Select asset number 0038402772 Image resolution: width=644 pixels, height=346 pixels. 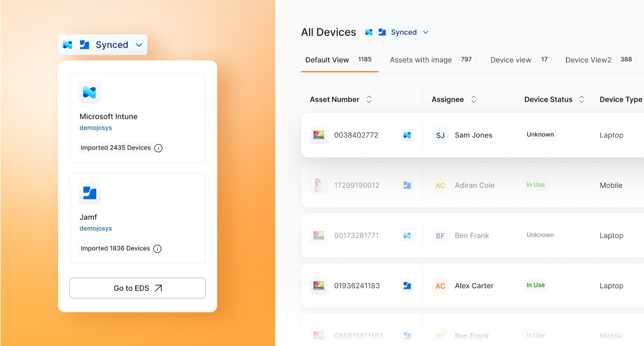(x=356, y=135)
